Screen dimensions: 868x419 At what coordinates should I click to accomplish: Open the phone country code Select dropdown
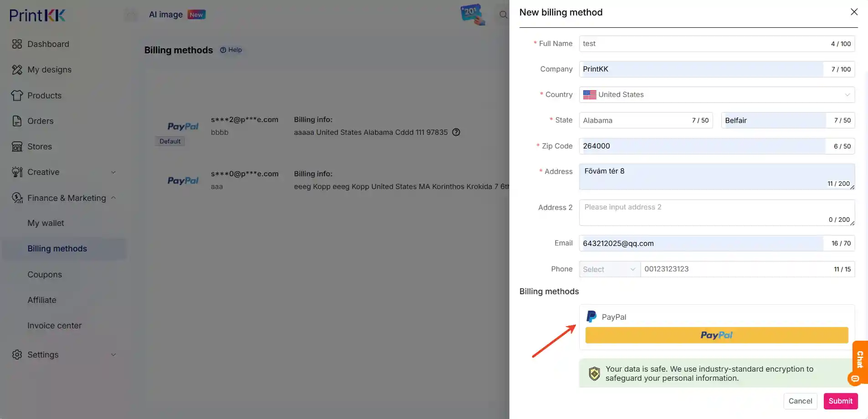(x=609, y=269)
